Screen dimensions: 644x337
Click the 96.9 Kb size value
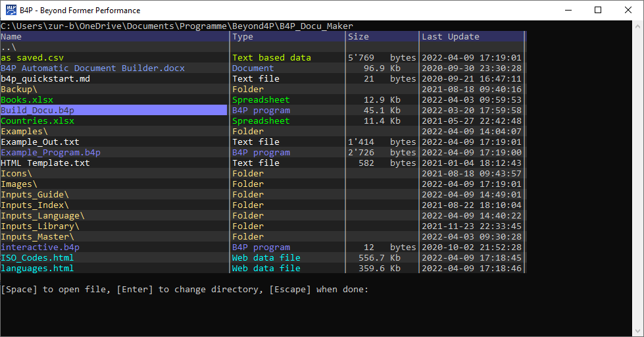coord(382,68)
